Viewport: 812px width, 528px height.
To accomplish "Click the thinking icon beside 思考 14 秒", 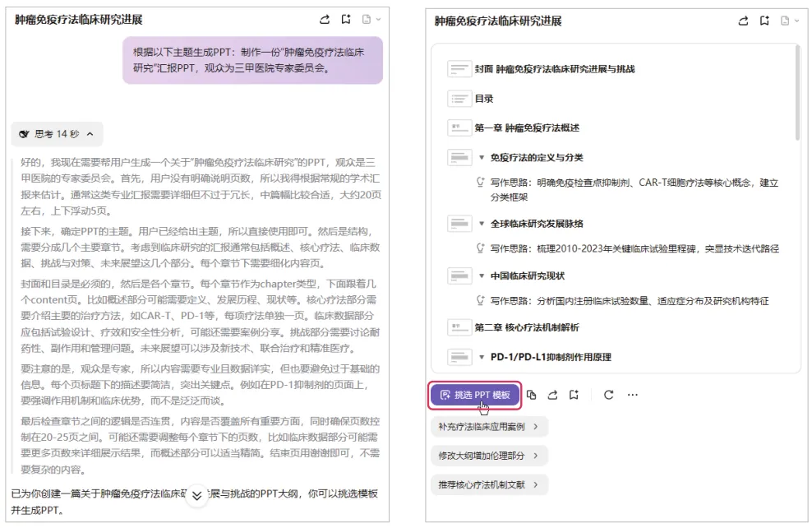I will tap(24, 134).
